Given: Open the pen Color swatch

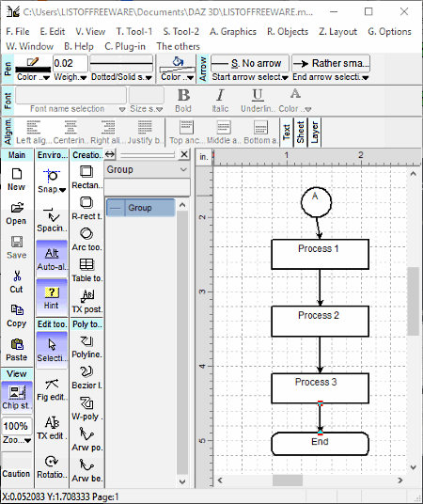Looking at the screenshot, I should (x=33, y=69).
